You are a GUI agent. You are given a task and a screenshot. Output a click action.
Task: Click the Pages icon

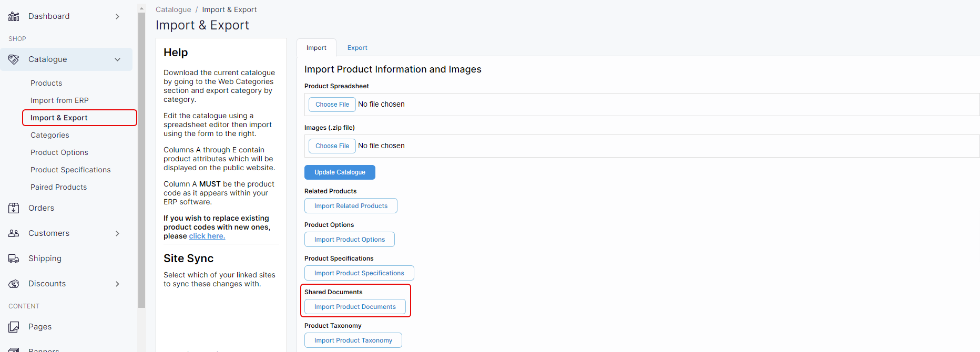[x=14, y=327]
